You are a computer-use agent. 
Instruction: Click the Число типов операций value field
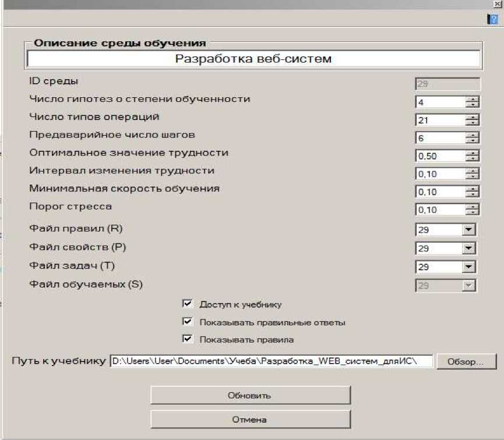(x=440, y=120)
